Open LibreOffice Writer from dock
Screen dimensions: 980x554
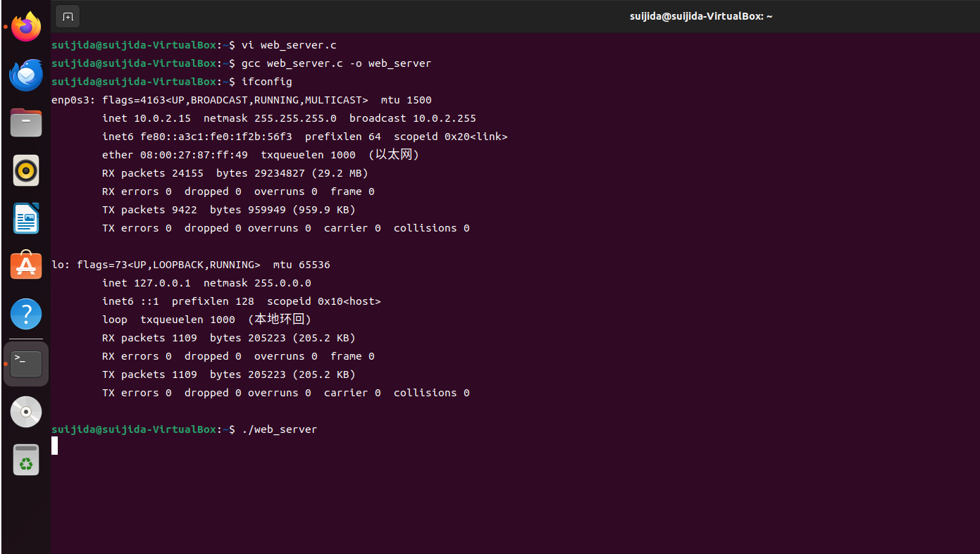26,218
